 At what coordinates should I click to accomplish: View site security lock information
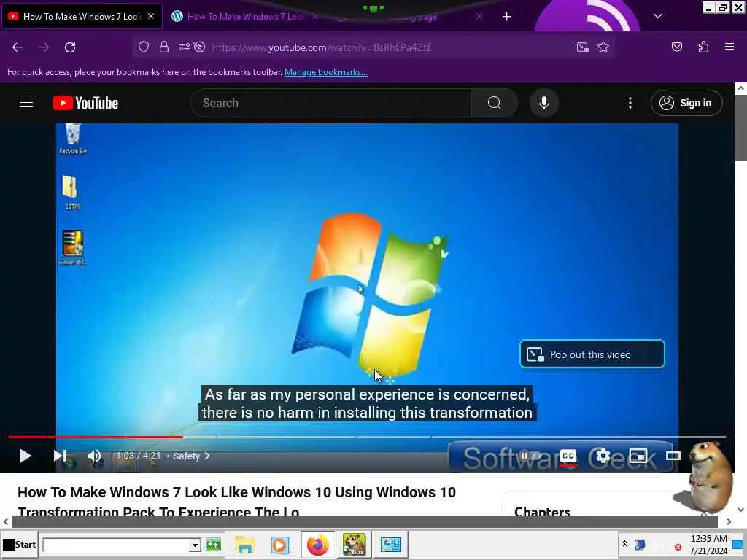point(164,47)
